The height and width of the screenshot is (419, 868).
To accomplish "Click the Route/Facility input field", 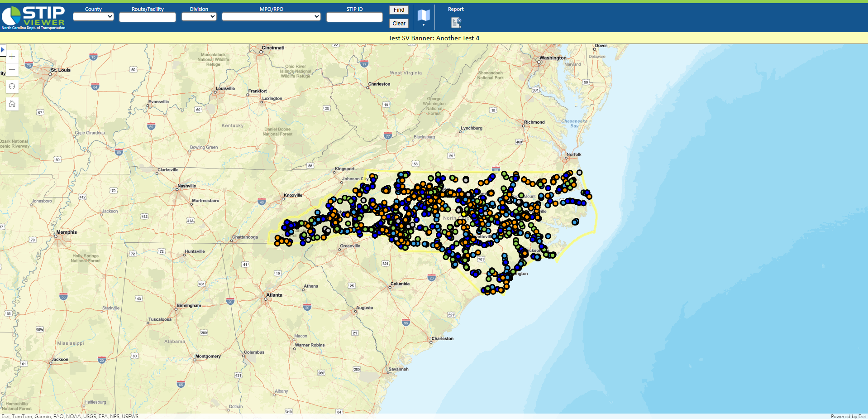I will pos(148,17).
